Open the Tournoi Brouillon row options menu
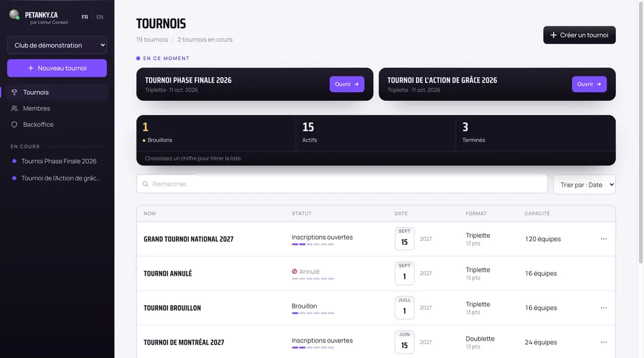 (603, 308)
